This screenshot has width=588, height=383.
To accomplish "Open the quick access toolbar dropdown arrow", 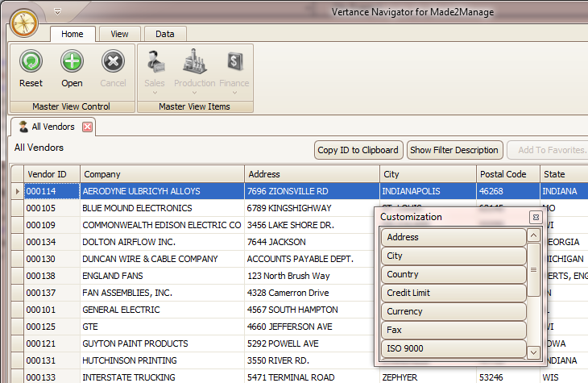I will tap(57, 12).
